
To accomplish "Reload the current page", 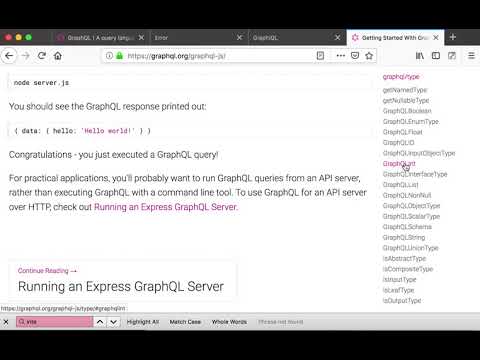I will pos(42,56).
